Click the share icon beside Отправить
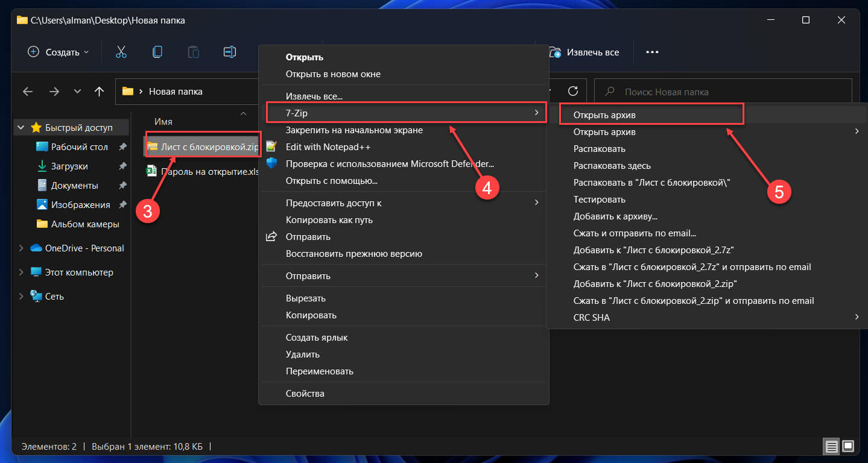The width and height of the screenshot is (868, 463). point(271,237)
